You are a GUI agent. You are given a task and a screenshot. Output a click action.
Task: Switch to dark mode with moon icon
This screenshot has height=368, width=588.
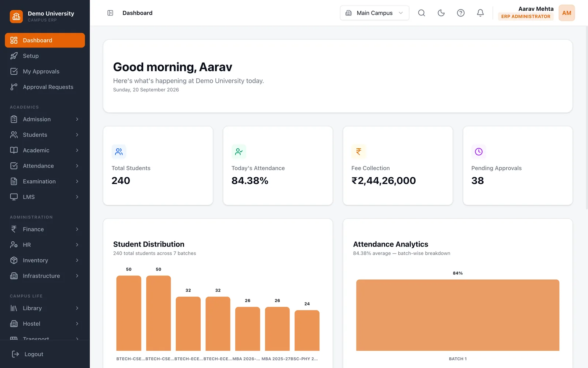click(x=441, y=13)
